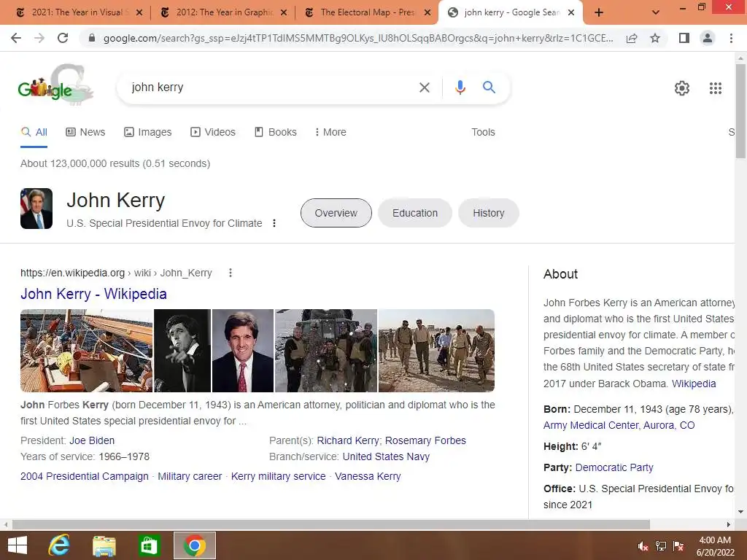This screenshot has width=747, height=560.
Task: Share this page via address bar icon
Action: (632, 38)
